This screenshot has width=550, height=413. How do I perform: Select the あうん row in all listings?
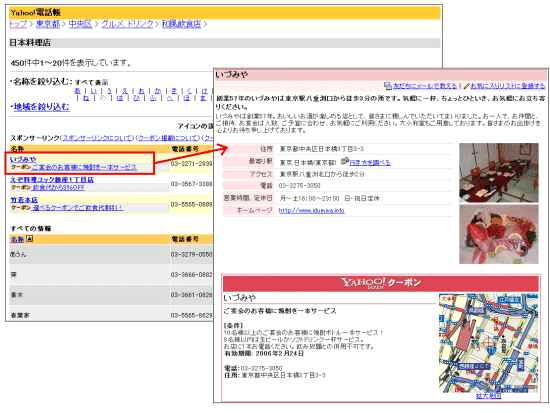tap(111, 254)
